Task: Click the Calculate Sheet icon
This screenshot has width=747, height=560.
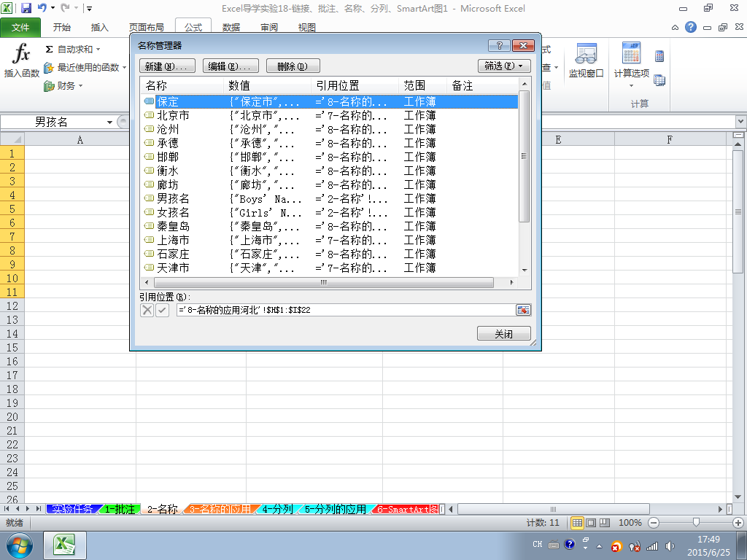Action: (659, 80)
